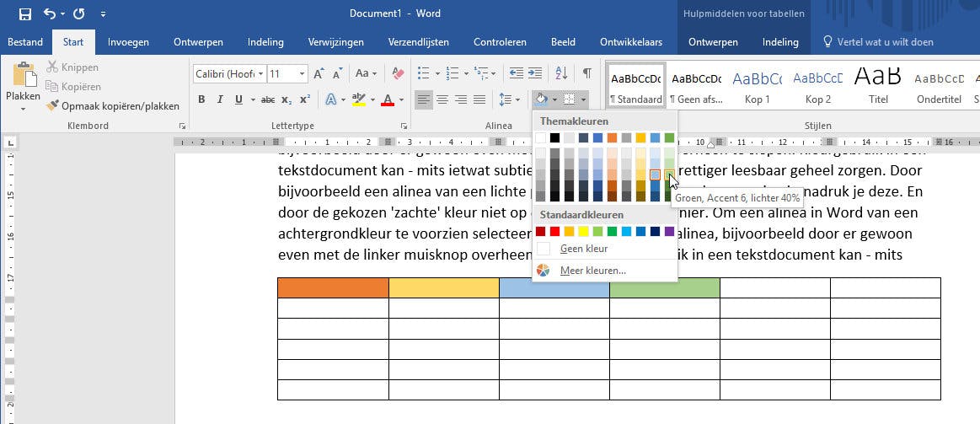The width and height of the screenshot is (980, 424).
Task: Toggle justified text alignment
Action: [480, 99]
